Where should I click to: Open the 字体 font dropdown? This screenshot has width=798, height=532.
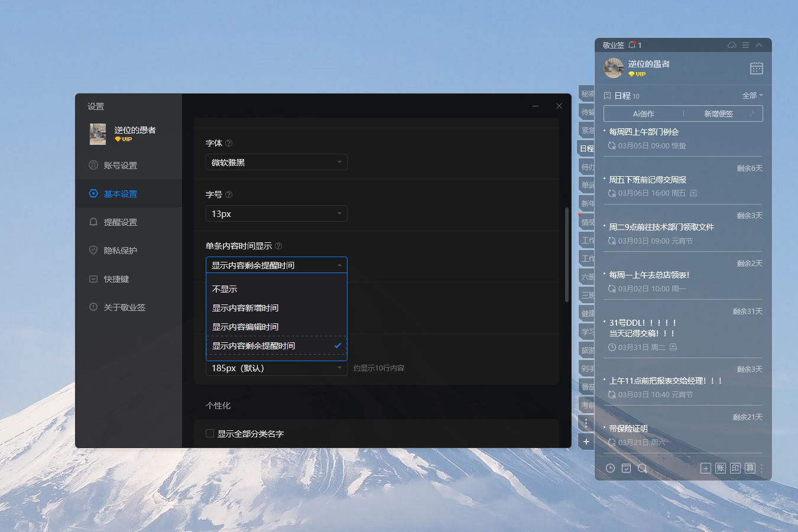[276, 162]
